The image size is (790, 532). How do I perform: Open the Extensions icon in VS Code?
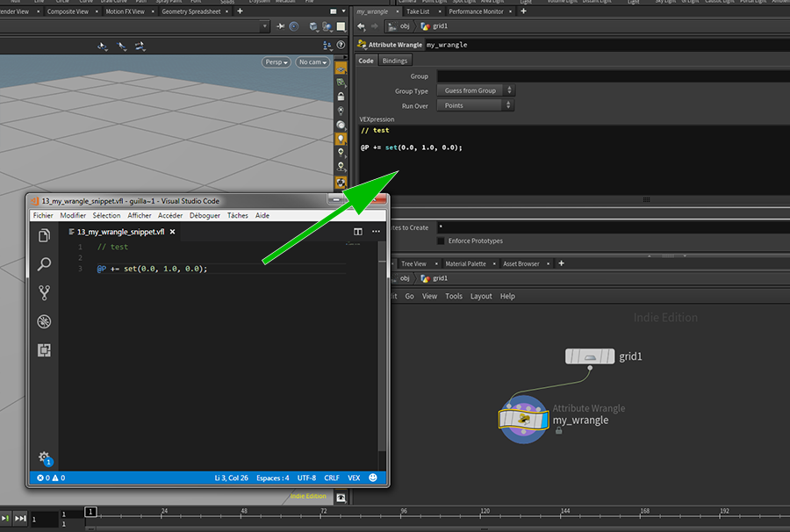pos(44,350)
